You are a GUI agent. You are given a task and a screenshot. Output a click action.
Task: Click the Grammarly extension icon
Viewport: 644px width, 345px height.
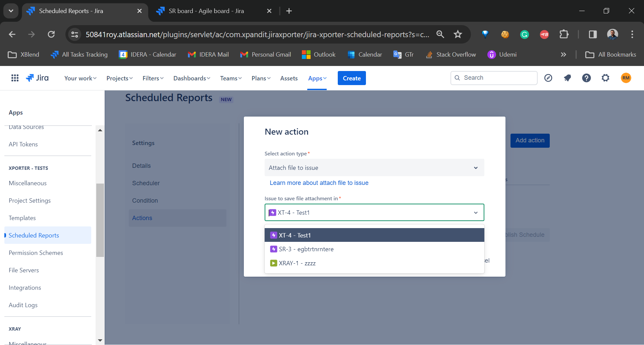coord(524,34)
